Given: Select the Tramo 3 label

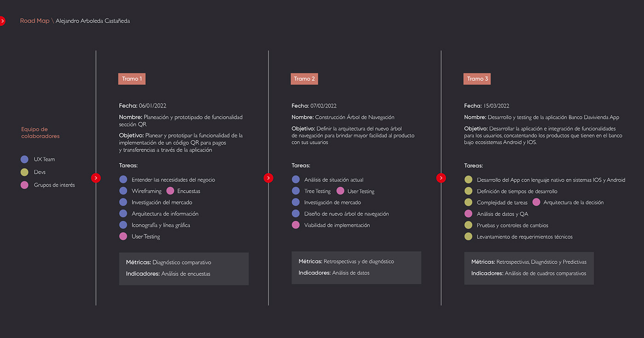Looking at the screenshot, I should 477,79.
